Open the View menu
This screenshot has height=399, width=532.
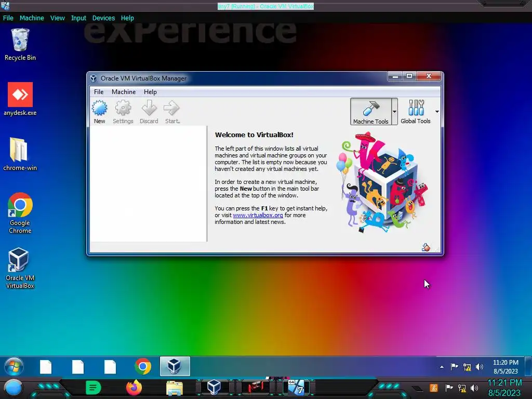pos(57,18)
